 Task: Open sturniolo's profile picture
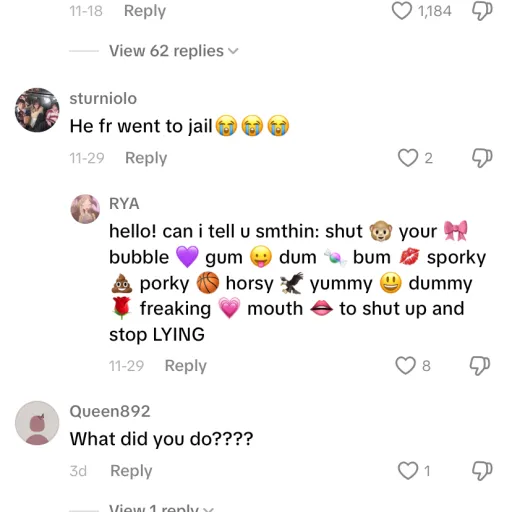click(37, 110)
